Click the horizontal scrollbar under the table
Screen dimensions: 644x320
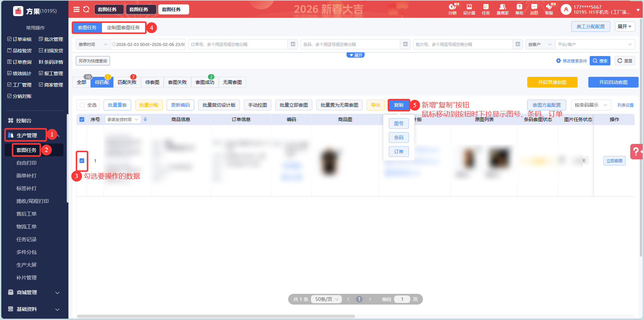point(216,316)
